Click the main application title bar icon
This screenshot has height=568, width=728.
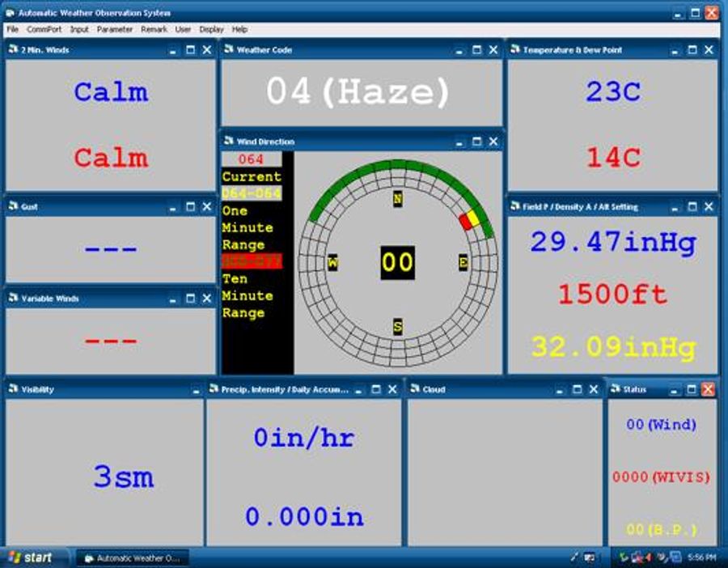point(11,13)
